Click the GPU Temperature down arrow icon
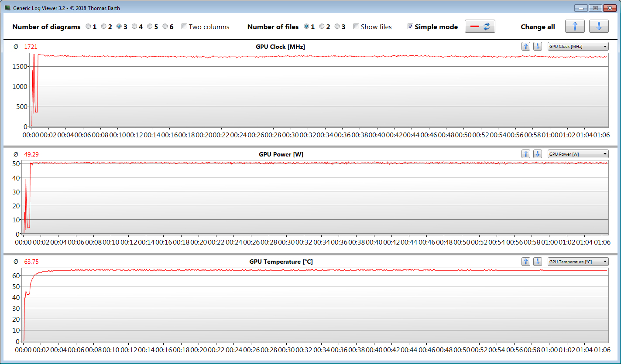This screenshot has height=364, width=621. pyautogui.click(x=538, y=262)
